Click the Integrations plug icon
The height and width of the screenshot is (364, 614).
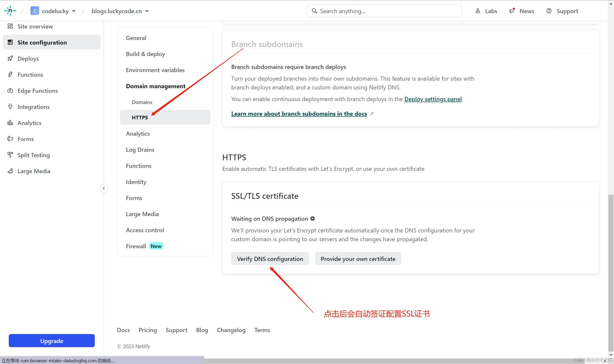click(10, 106)
